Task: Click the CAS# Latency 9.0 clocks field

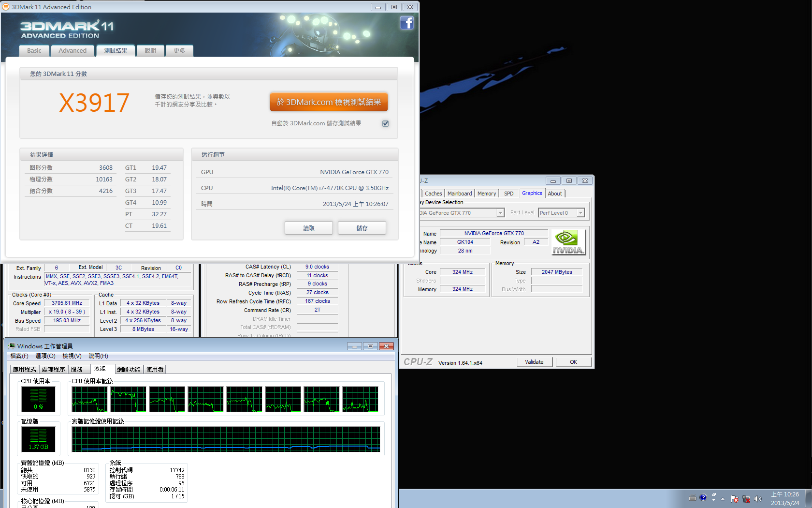Action: click(x=317, y=267)
